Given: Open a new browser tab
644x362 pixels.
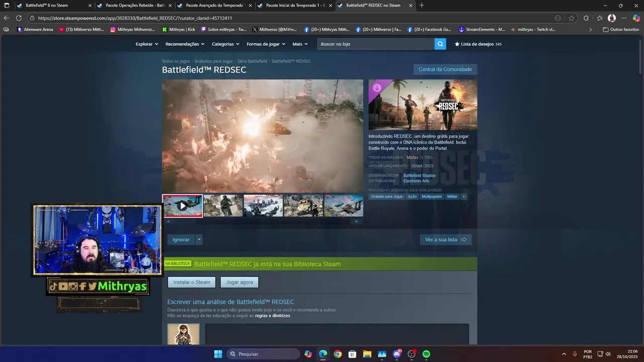Looking at the screenshot, I should pos(422,6).
